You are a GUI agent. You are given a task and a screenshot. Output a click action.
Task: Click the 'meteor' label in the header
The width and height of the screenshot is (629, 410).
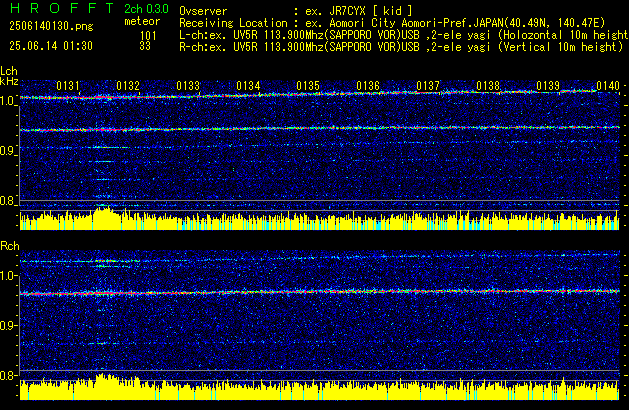coord(142,21)
